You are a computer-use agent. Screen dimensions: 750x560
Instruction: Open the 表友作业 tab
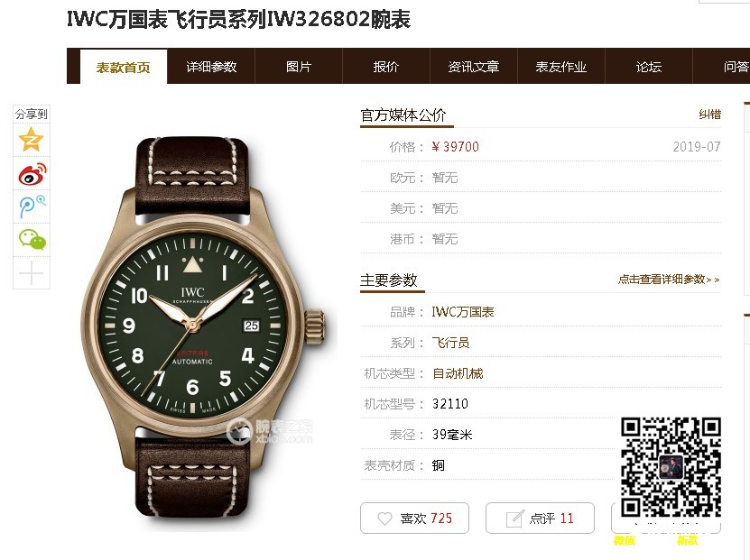coord(561,67)
